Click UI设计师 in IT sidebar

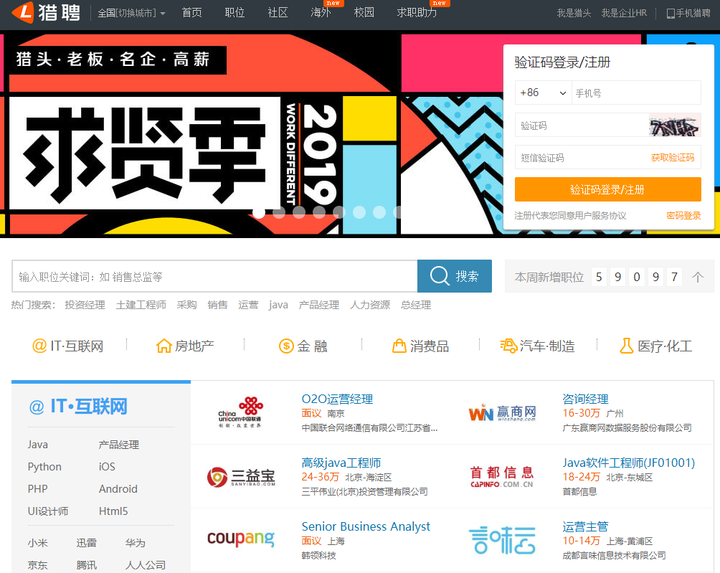coord(48,511)
